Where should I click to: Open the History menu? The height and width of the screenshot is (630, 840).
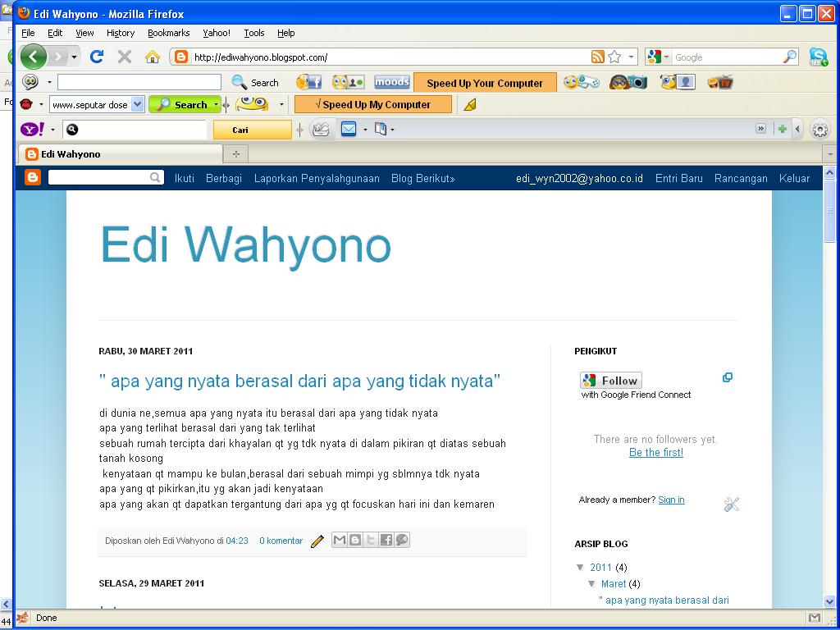pyautogui.click(x=121, y=33)
